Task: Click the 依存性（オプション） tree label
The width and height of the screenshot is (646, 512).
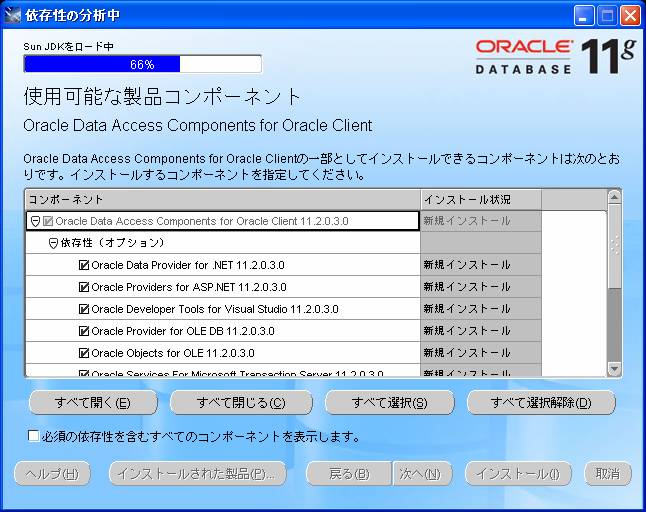Action: (112, 243)
